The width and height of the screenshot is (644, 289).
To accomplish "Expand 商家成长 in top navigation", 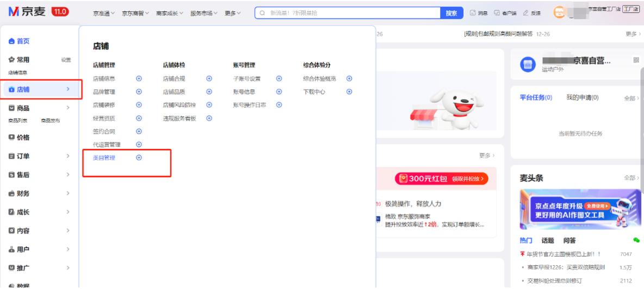I will 170,14.
